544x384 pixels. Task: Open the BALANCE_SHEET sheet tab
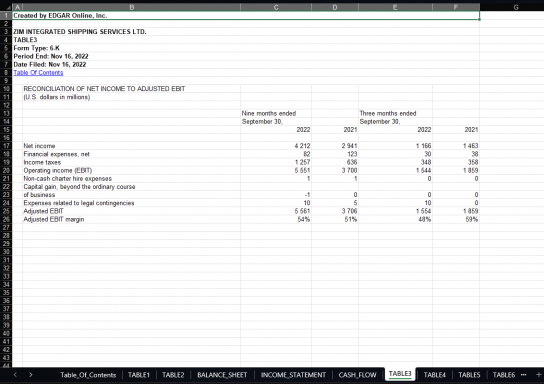(x=222, y=375)
